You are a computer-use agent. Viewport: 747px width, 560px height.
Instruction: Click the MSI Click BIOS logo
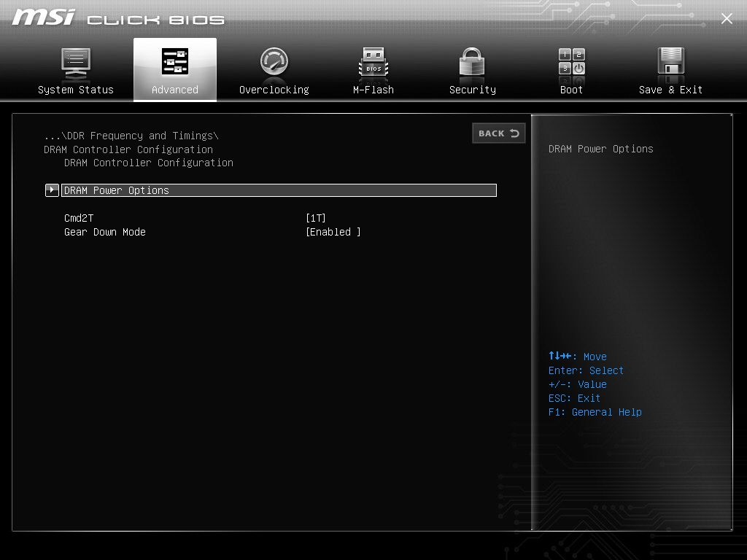point(118,18)
